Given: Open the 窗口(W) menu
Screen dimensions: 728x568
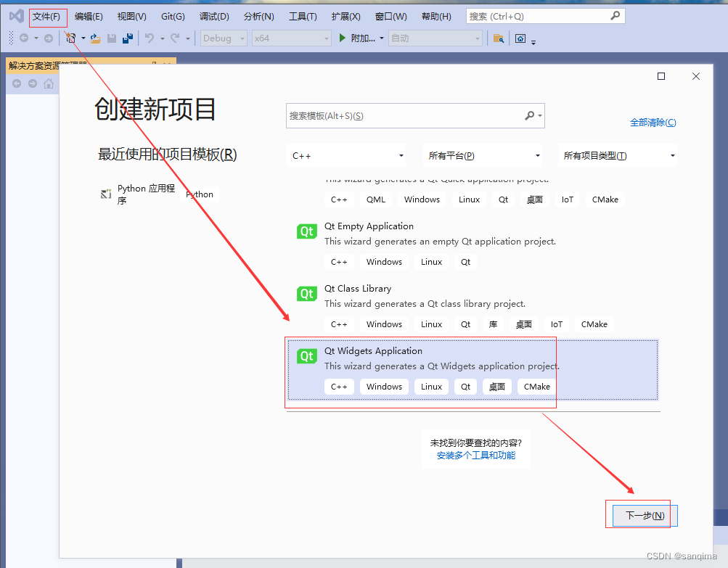Looking at the screenshot, I should point(391,17).
